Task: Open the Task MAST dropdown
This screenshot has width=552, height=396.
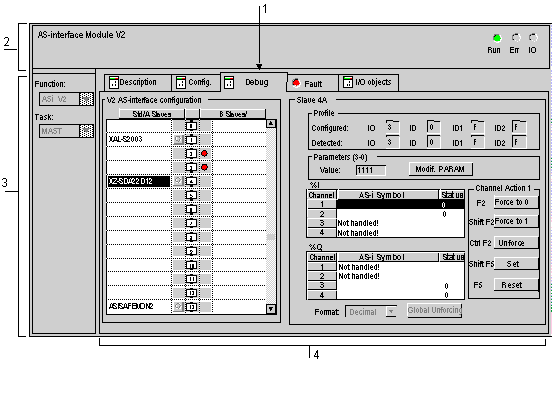Action: (x=86, y=131)
